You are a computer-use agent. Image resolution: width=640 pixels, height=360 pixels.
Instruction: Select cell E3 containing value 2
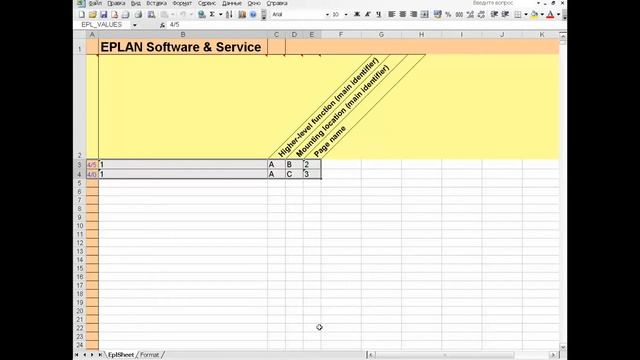312,164
